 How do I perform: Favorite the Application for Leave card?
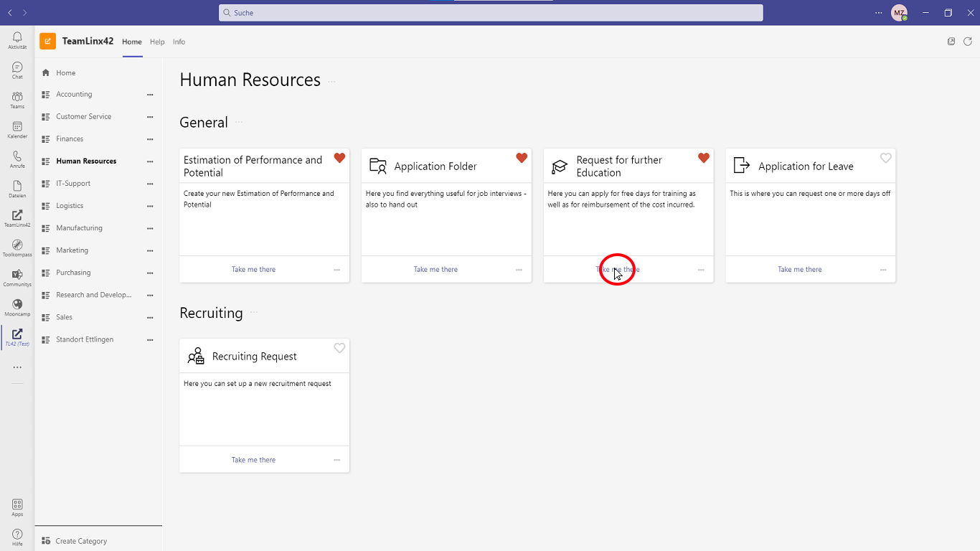click(x=886, y=158)
